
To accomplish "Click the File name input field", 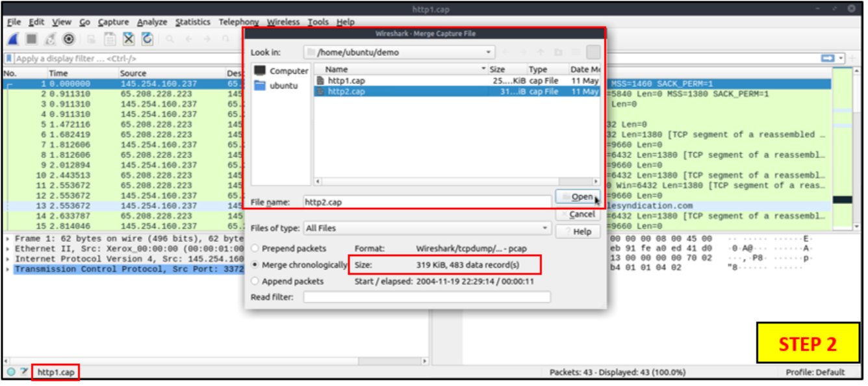I will [x=427, y=202].
